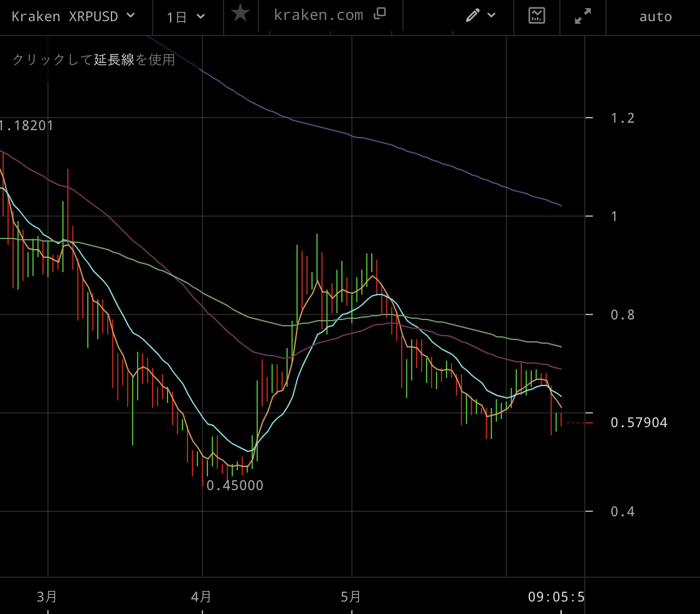Click the クリックして延長線を使用 hint text
This screenshot has width=700, height=614.
(94, 59)
